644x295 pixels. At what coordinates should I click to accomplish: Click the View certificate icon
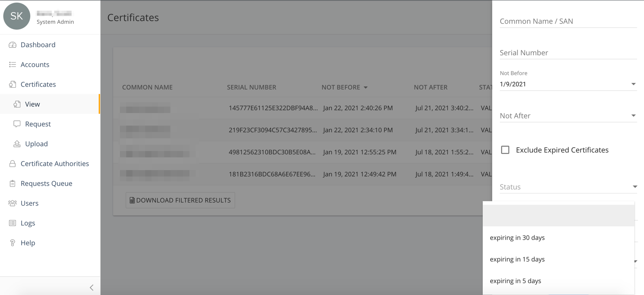[17, 104]
